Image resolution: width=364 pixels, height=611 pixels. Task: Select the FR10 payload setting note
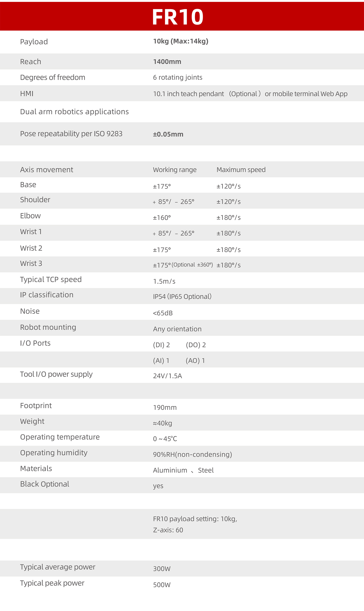[x=195, y=524]
